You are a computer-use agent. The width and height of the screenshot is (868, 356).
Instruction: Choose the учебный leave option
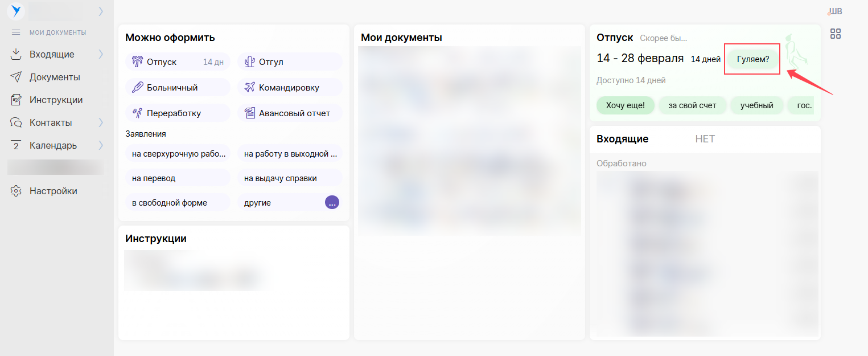point(756,105)
